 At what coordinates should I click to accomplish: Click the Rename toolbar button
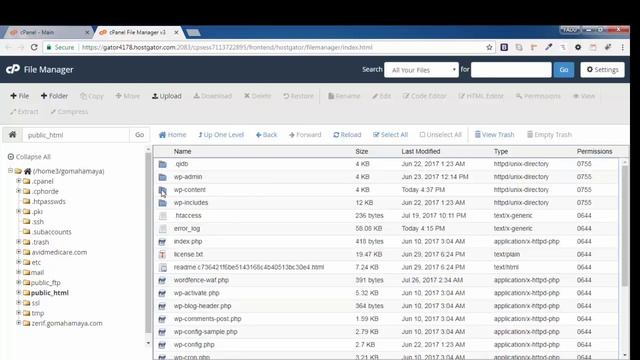coord(344,96)
